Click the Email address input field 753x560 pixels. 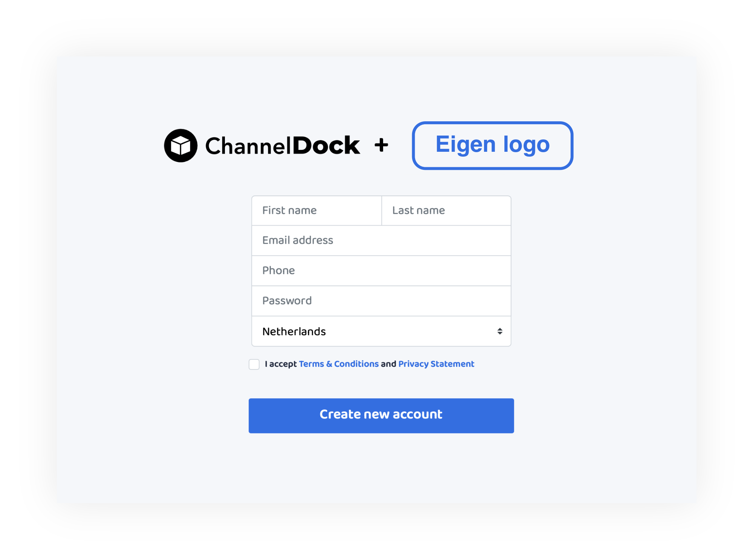pyautogui.click(x=380, y=240)
